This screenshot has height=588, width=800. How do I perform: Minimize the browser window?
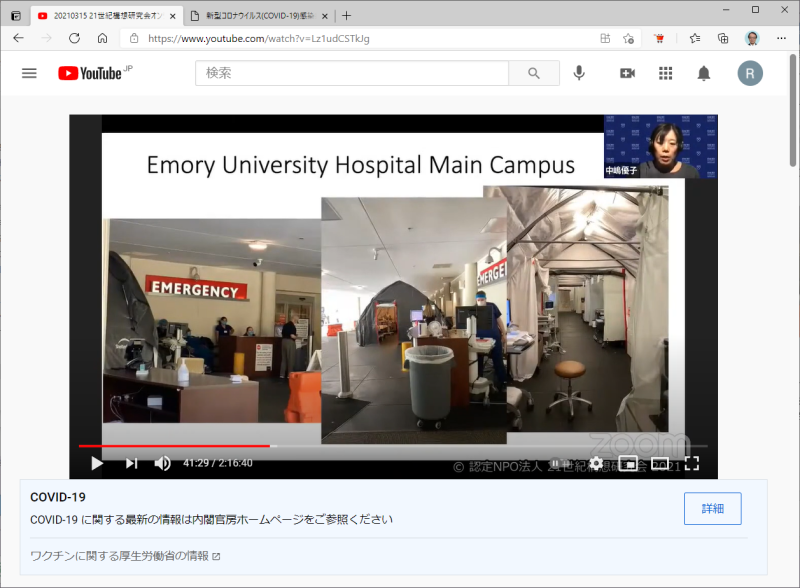pos(726,10)
